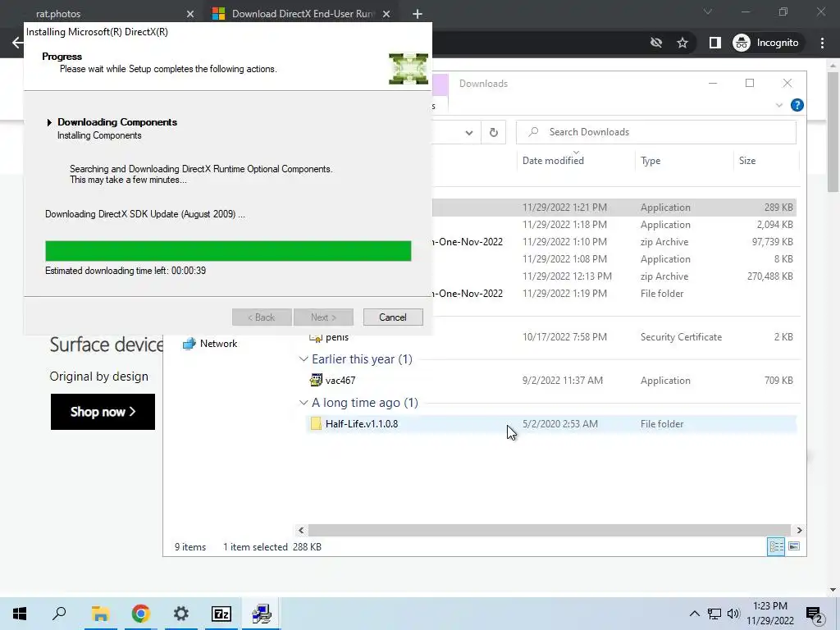Select the Security Certificate file icon
Image resolution: width=840 pixels, height=630 pixels.
click(x=316, y=337)
